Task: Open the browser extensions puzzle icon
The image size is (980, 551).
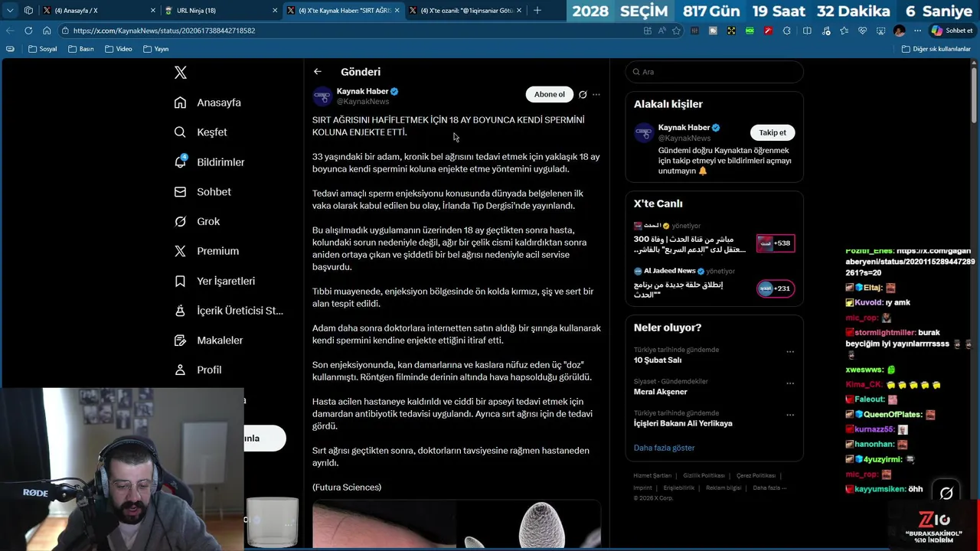Action: pyautogui.click(x=786, y=31)
